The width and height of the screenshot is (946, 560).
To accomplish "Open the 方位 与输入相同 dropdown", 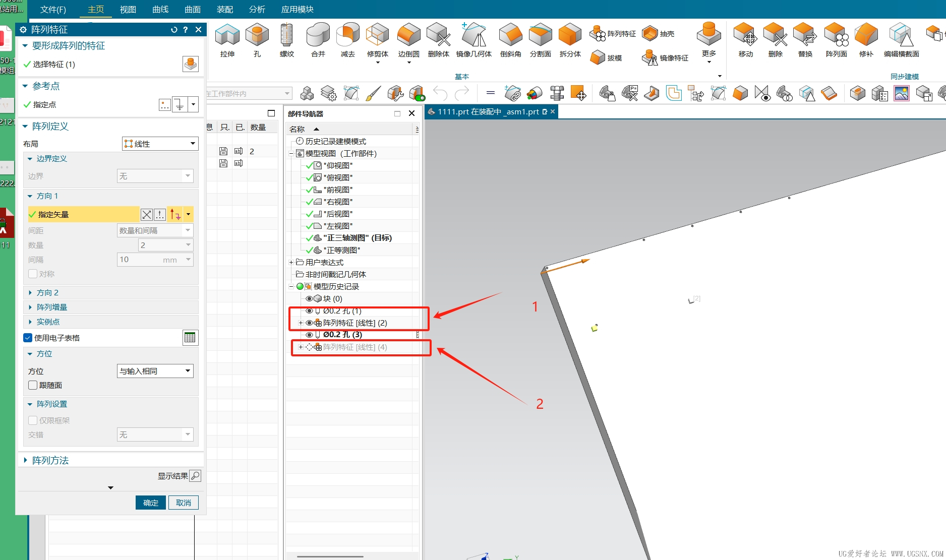I will 155,371.
